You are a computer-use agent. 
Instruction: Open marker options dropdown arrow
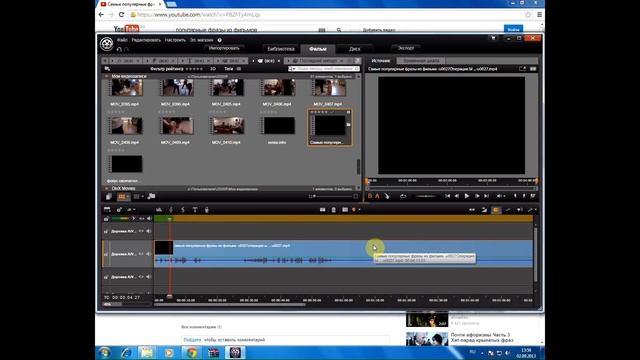[359, 210]
